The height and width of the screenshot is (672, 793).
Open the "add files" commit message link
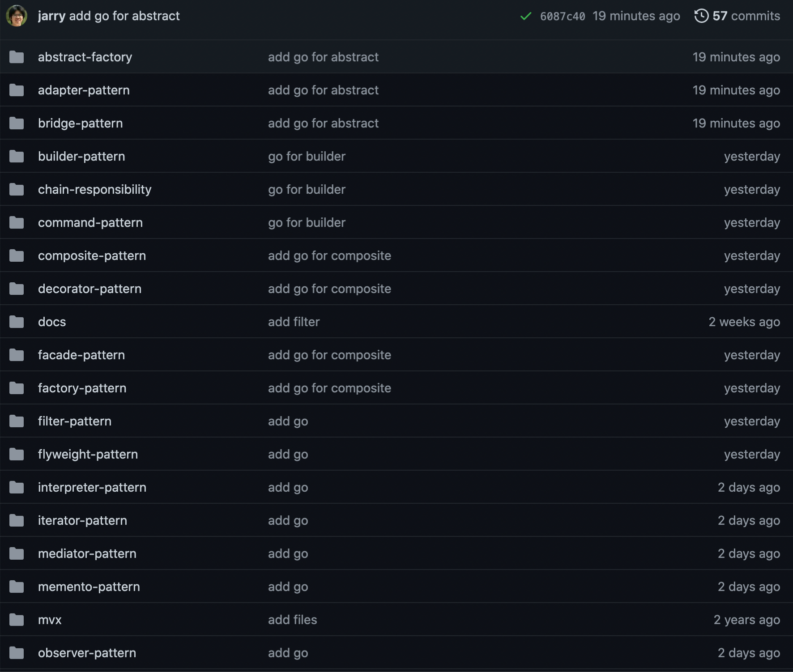click(x=292, y=620)
